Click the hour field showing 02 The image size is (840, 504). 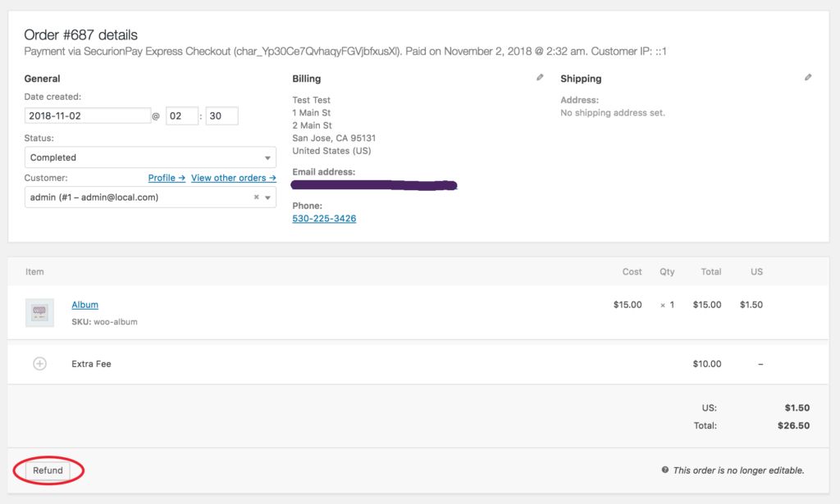pos(182,116)
